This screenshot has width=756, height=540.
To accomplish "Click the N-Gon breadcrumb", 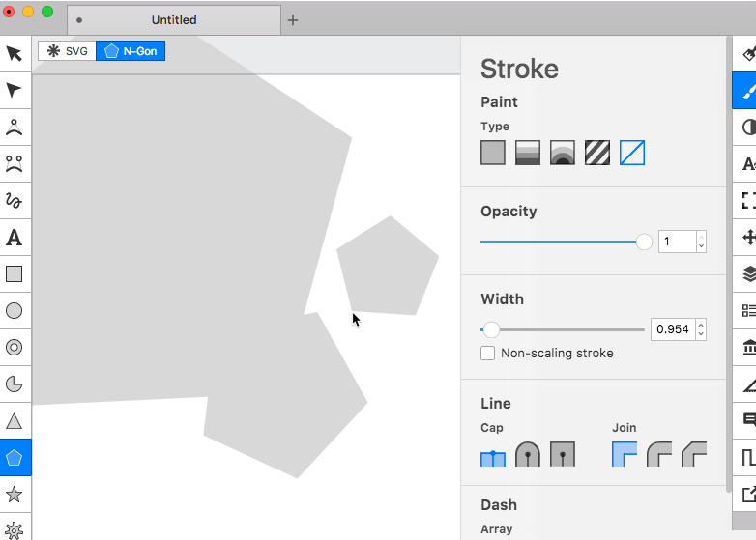I will 131,51.
